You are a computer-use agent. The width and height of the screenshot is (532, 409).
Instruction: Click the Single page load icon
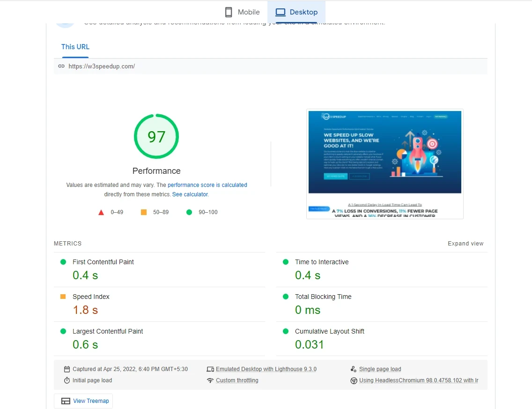[354, 369]
